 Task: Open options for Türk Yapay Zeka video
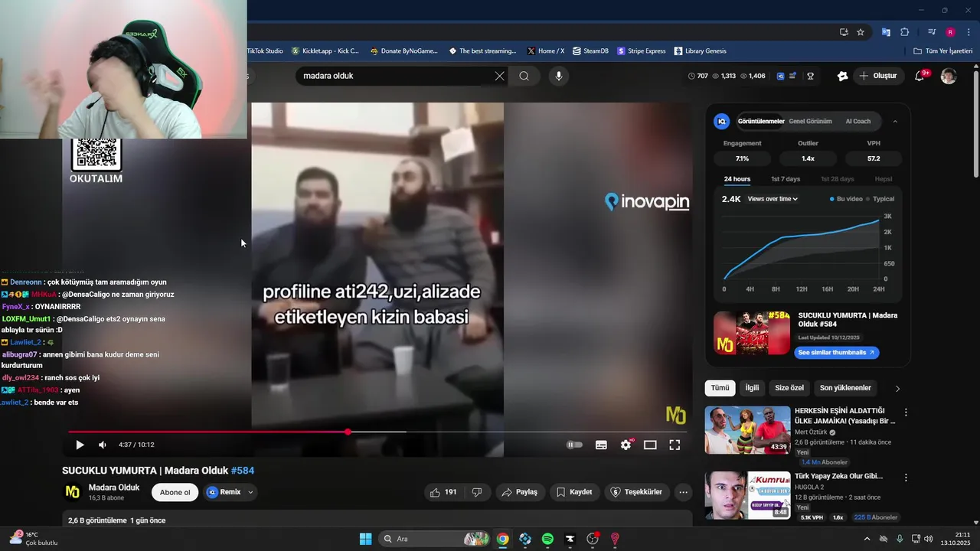[906, 477]
